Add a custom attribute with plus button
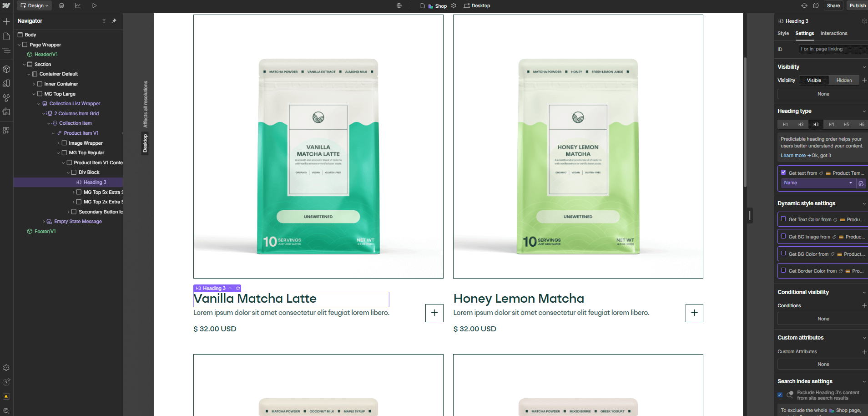The height and width of the screenshot is (416, 868). tap(864, 352)
